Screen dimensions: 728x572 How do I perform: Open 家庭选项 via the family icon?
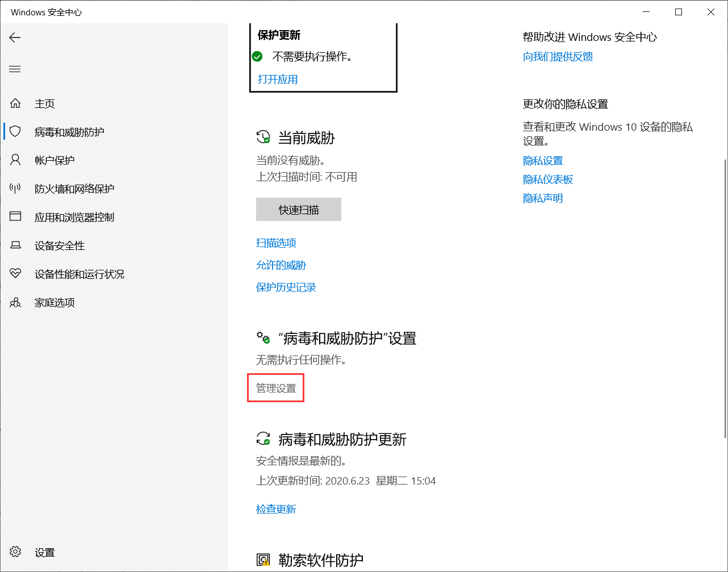pos(15,302)
